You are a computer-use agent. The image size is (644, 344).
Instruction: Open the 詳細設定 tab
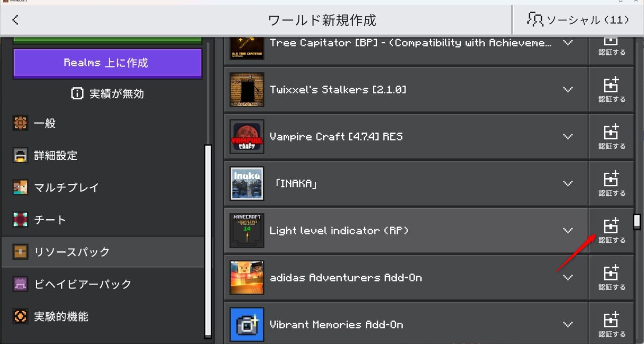pyautogui.click(x=103, y=156)
